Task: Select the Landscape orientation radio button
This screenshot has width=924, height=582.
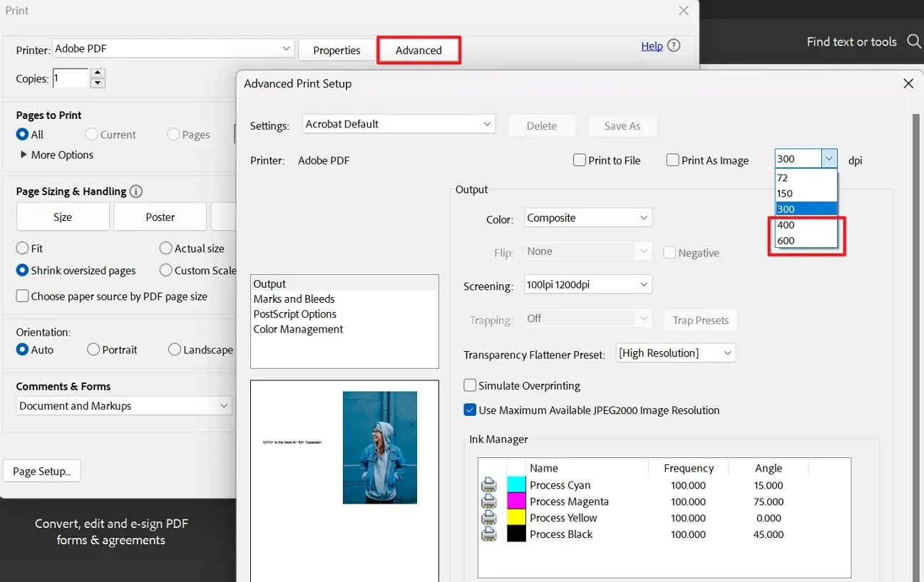Action: click(175, 349)
